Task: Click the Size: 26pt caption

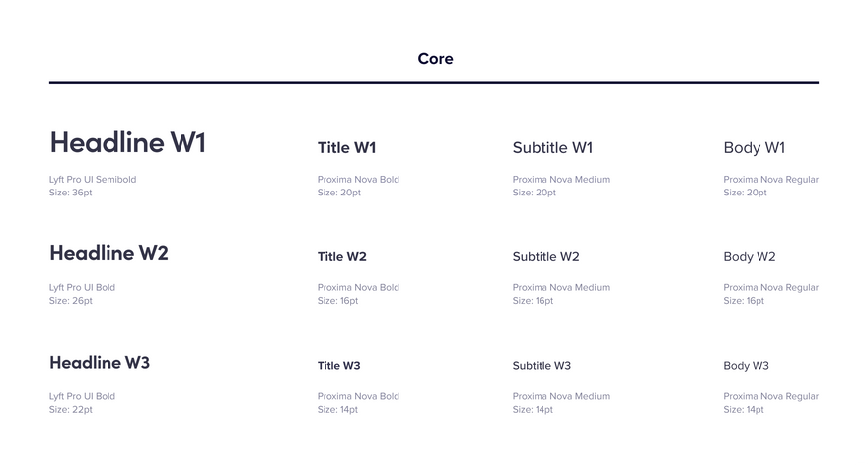Action: 70,301
